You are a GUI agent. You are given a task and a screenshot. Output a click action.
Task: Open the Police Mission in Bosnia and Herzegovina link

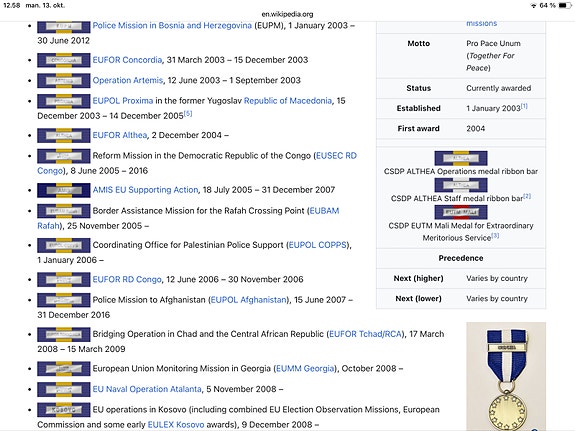(172, 25)
